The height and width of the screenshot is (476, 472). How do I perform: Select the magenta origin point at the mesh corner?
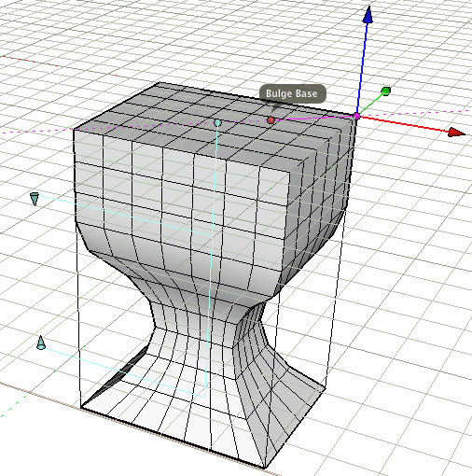356,117
